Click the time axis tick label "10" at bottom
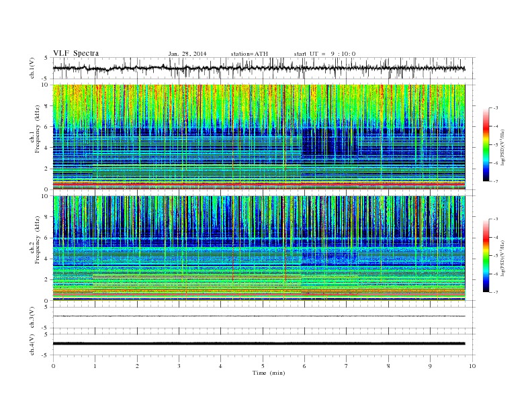532x411 pixels. [472, 366]
